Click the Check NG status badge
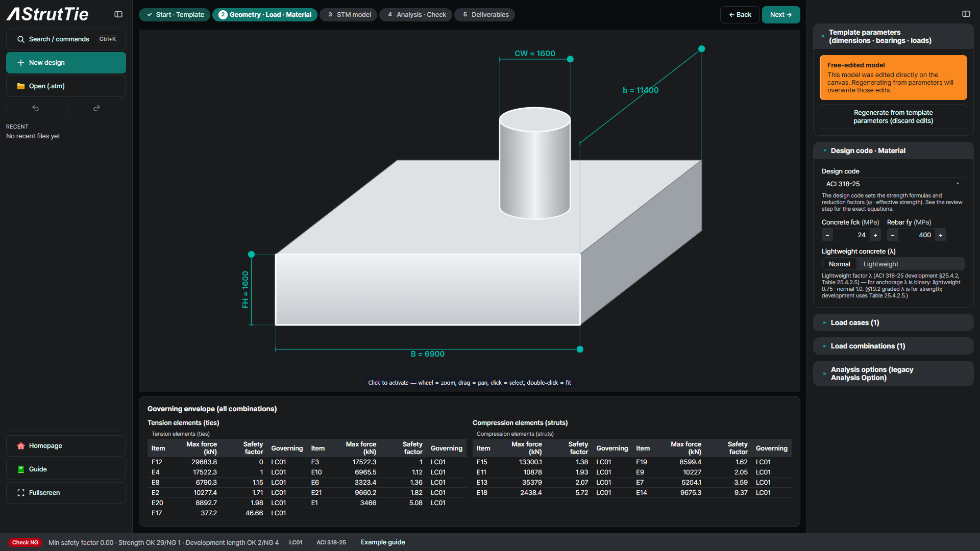 25,542
